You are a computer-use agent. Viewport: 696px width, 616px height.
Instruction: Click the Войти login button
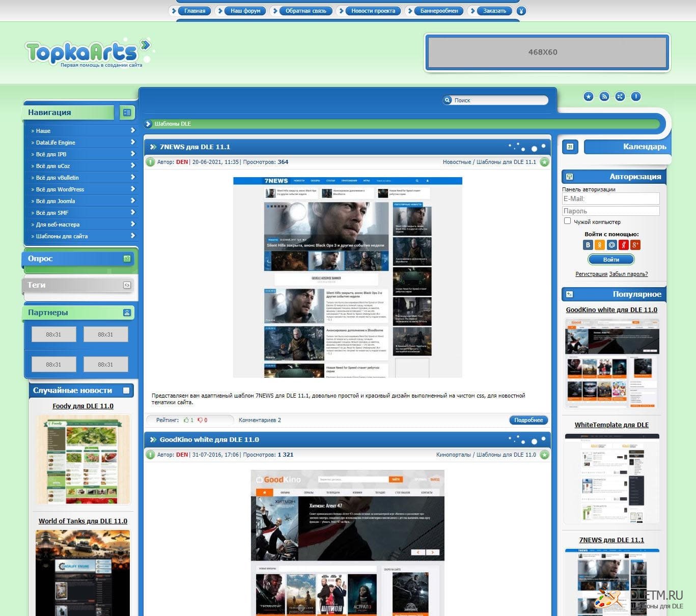point(611,260)
